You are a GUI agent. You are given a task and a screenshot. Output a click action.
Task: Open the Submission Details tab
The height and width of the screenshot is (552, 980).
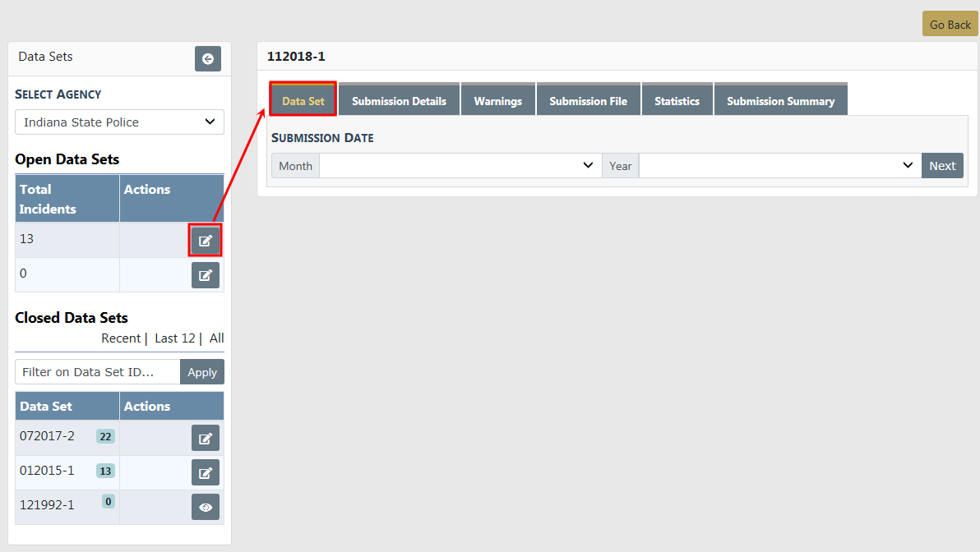(x=399, y=101)
